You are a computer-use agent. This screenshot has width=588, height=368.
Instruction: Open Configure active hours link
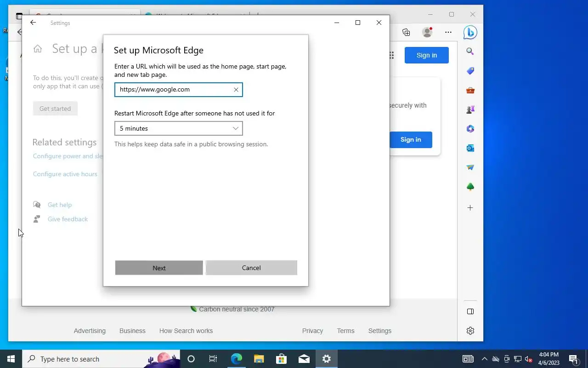65,174
